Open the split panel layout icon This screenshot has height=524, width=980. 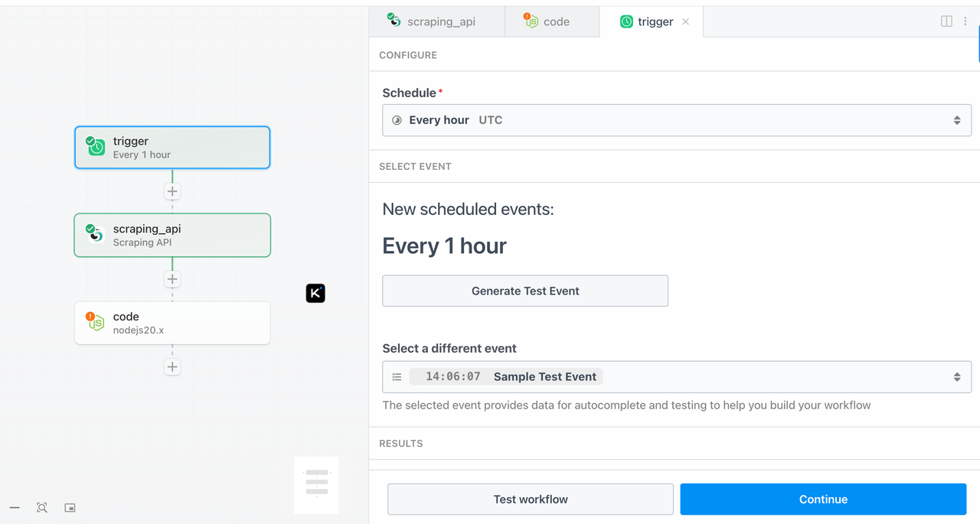coord(946,21)
